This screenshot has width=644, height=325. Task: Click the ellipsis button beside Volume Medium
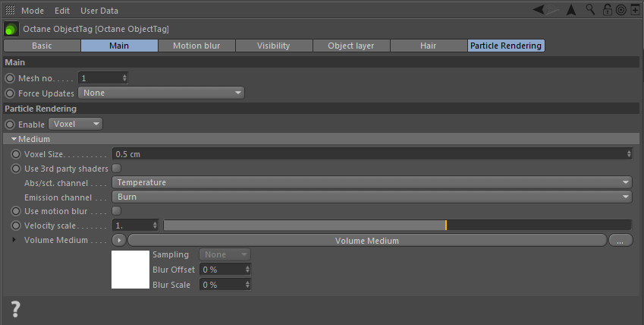pyautogui.click(x=620, y=241)
